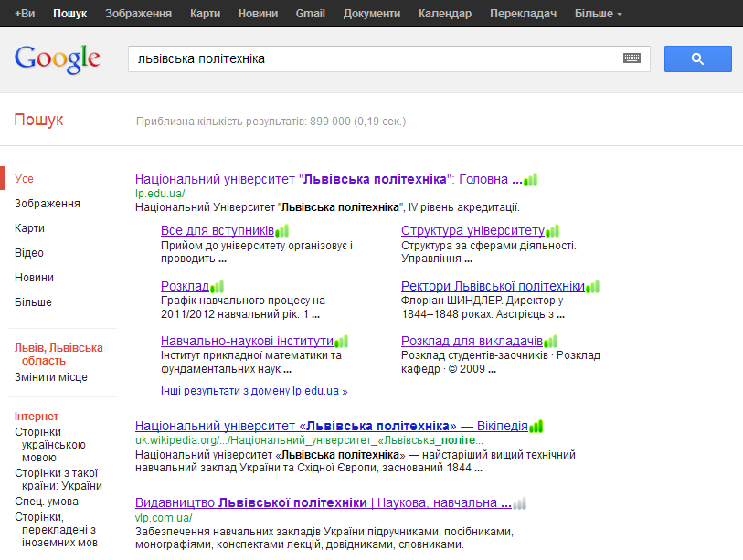The height and width of the screenshot is (560, 743).
Task: Filter results by Відео in sidebar
Action: coord(29,253)
